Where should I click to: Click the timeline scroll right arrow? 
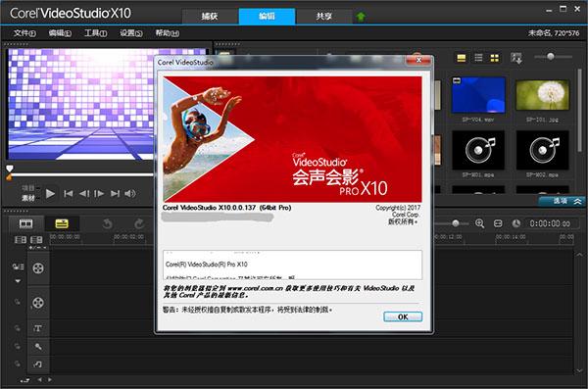coord(50,380)
